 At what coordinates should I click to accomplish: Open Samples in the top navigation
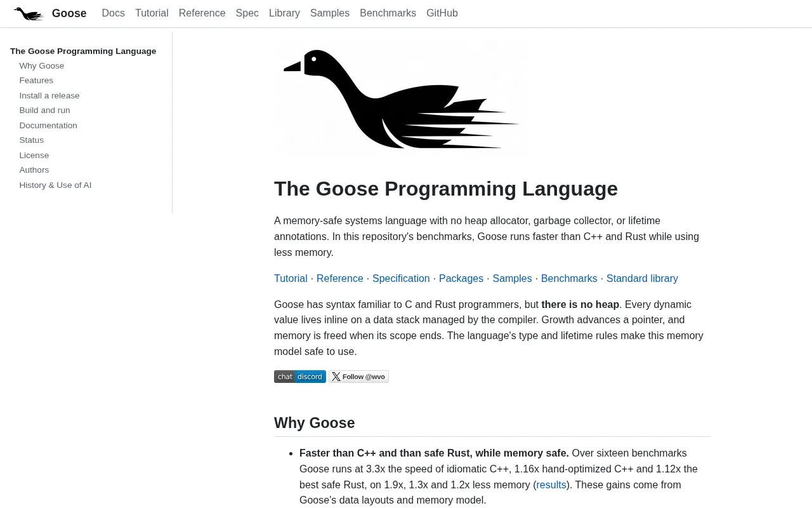pyautogui.click(x=330, y=13)
